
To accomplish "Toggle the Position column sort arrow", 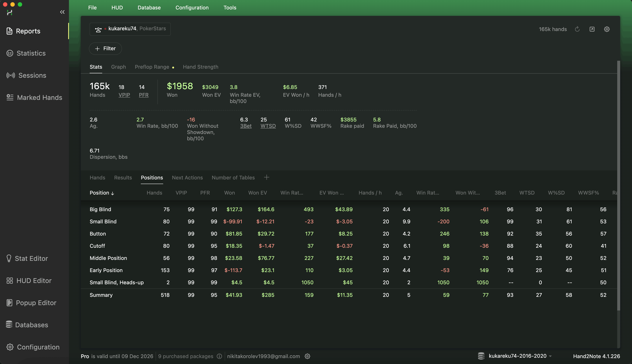I will coord(112,193).
